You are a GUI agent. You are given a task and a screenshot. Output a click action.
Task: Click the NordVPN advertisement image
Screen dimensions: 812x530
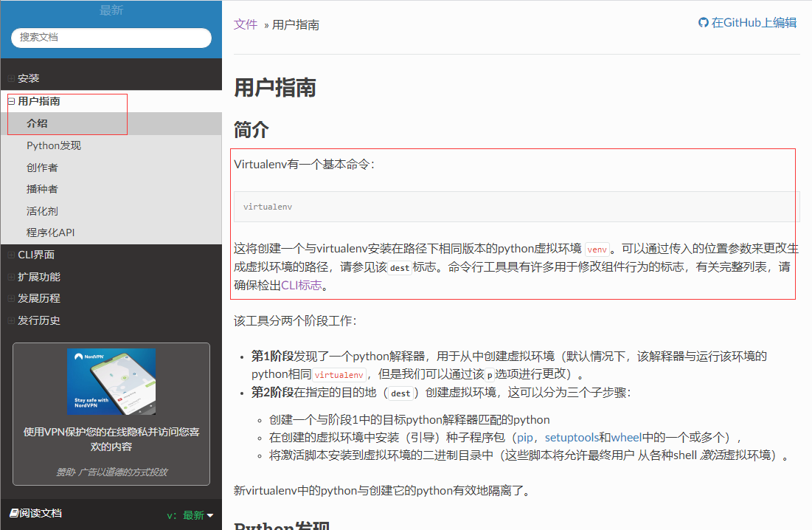110,382
